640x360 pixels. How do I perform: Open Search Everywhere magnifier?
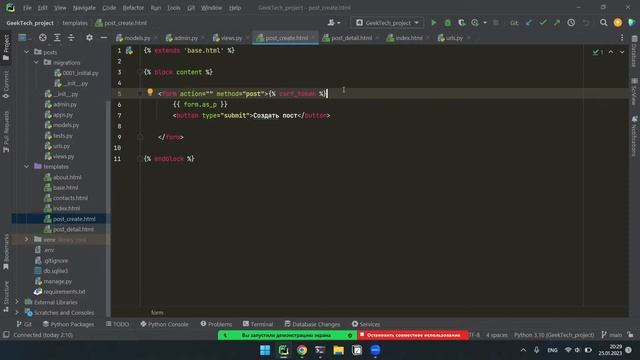(x=604, y=23)
